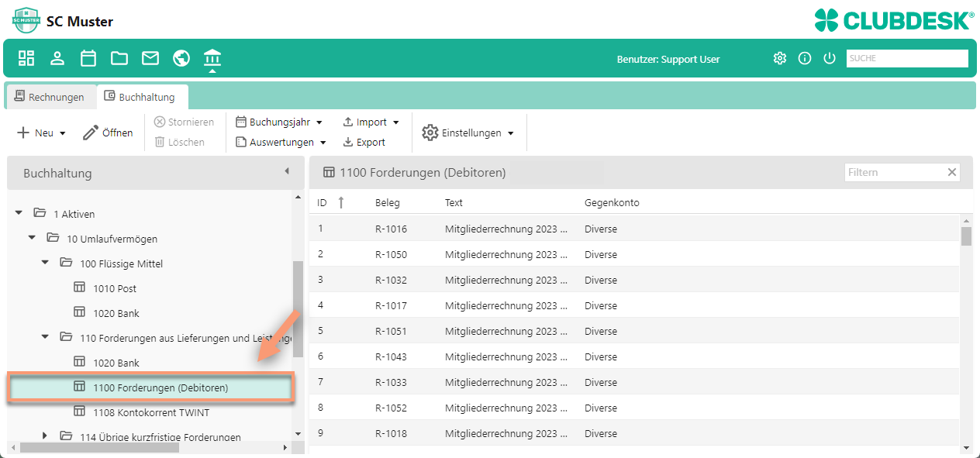
Task: Open the dashboard icon in the green navigation bar
Action: pyautogui.click(x=27, y=58)
